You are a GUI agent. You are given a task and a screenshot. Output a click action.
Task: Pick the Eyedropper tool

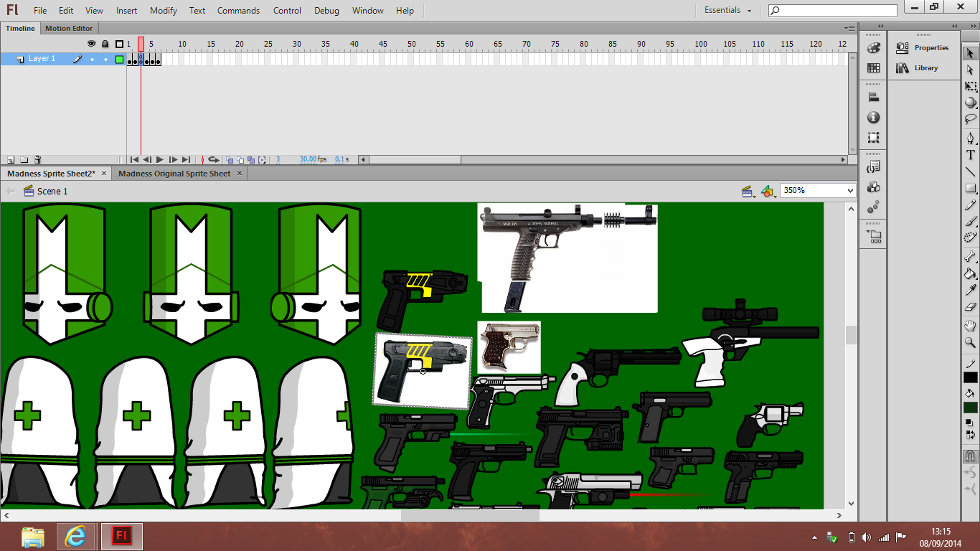(970, 290)
